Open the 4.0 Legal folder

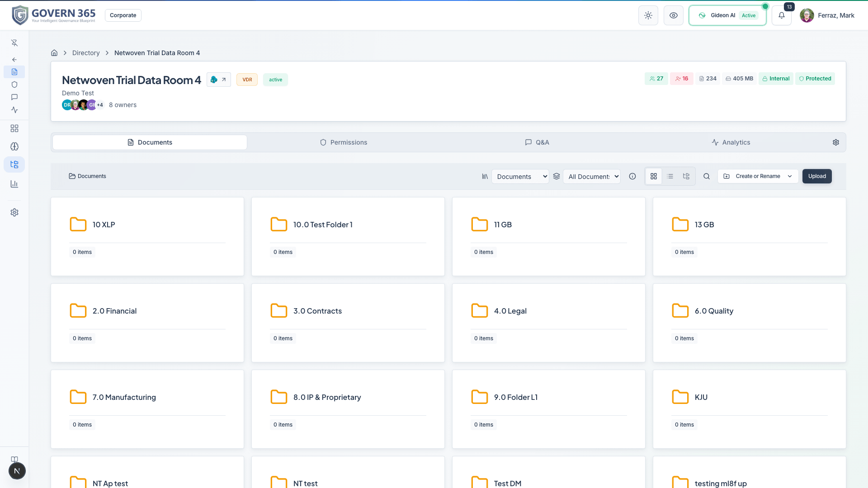point(549,323)
